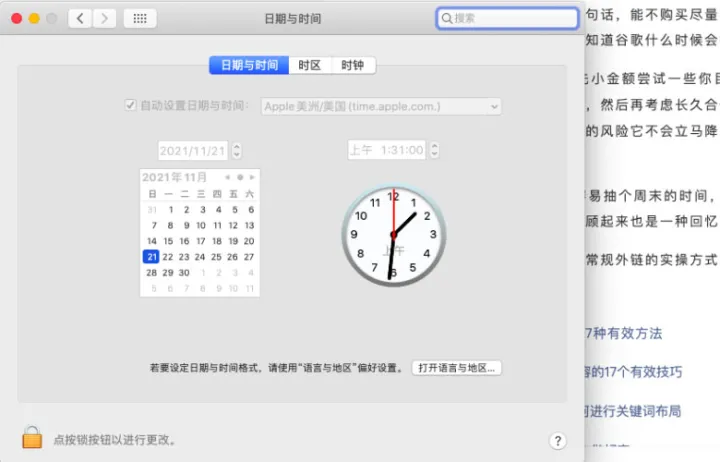Go to next month in calendar
This screenshot has width=720, height=462.
click(x=252, y=177)
